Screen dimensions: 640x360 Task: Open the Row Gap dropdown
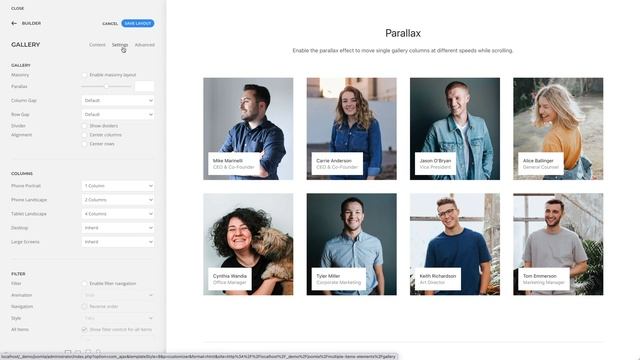[x=118, y=115]
